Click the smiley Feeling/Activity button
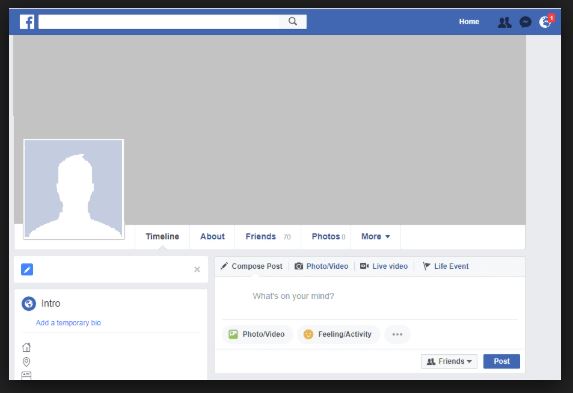 [338, 334]
